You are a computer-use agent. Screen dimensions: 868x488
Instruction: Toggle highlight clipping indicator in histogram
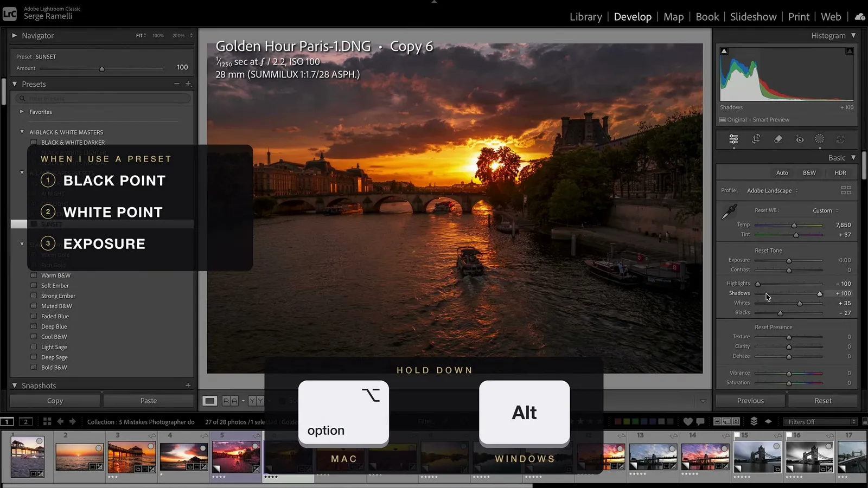[x=850, y=51]
